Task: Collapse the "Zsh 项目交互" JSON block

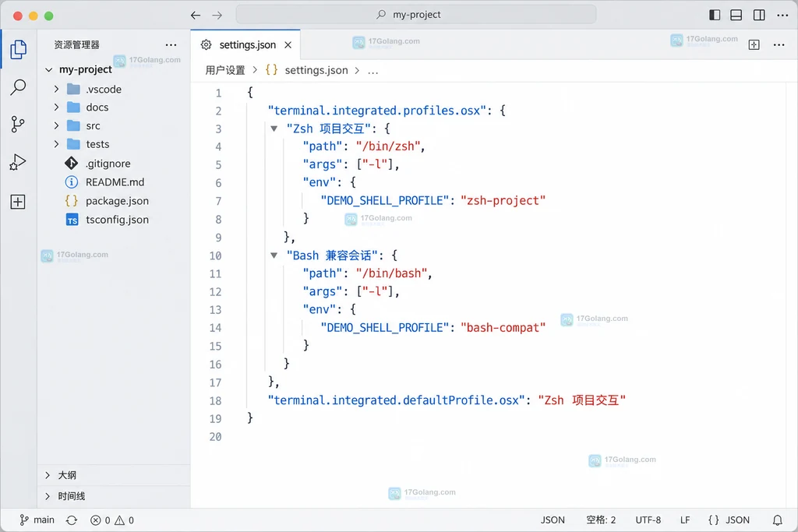Action: [x=274, y=129]
